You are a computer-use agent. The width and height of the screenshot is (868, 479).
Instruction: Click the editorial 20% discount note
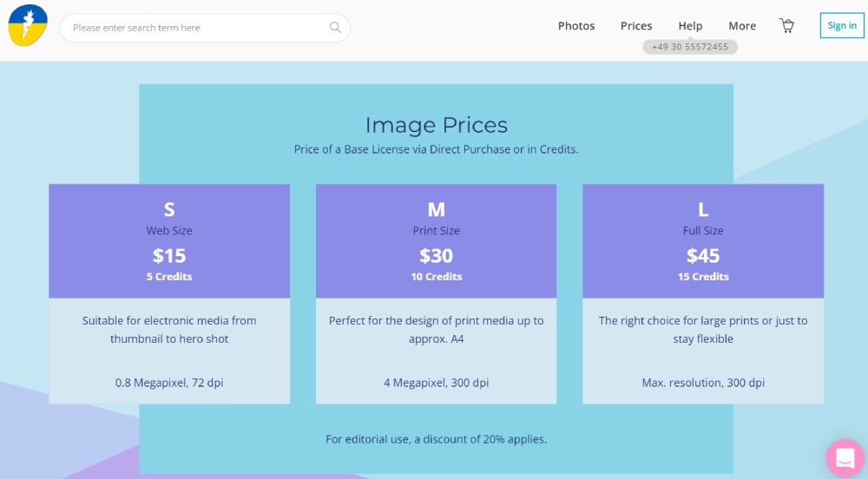[436, 439]
